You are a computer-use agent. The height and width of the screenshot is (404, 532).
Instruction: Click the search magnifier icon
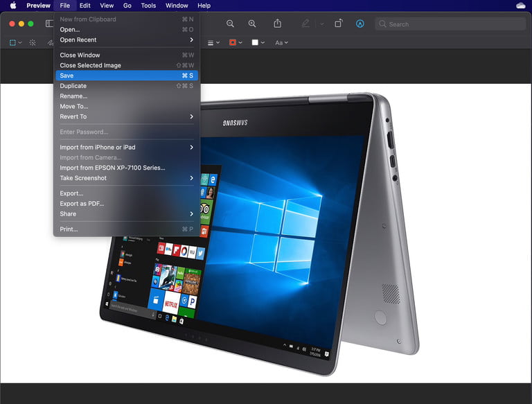(382, 24)
